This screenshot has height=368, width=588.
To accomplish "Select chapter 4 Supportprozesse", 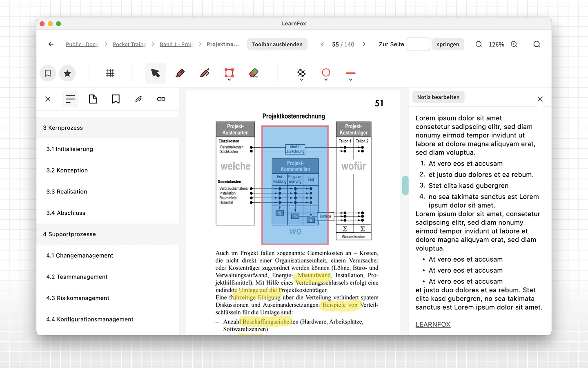I will [108, 234].
